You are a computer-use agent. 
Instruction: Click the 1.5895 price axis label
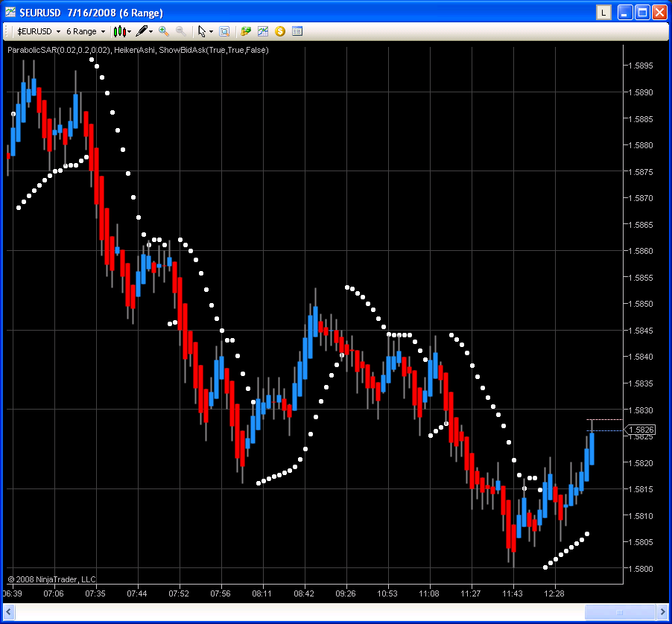point(640,66)
